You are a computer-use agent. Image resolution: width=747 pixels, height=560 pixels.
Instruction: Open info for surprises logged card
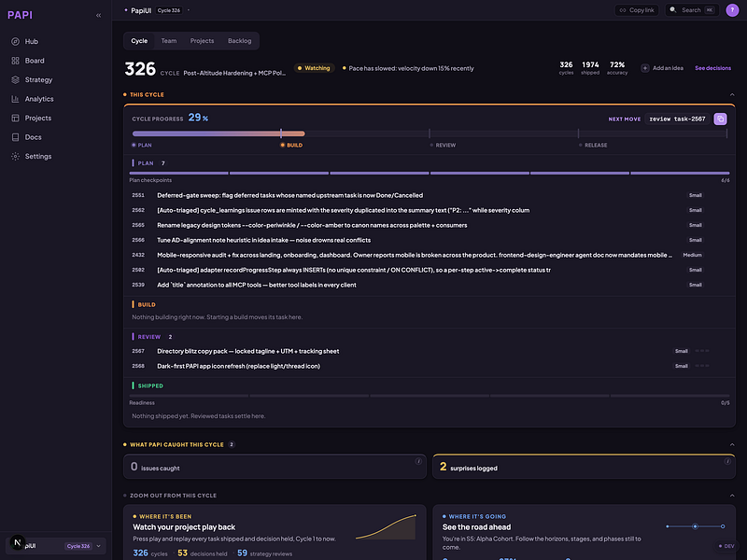[727, 461]
